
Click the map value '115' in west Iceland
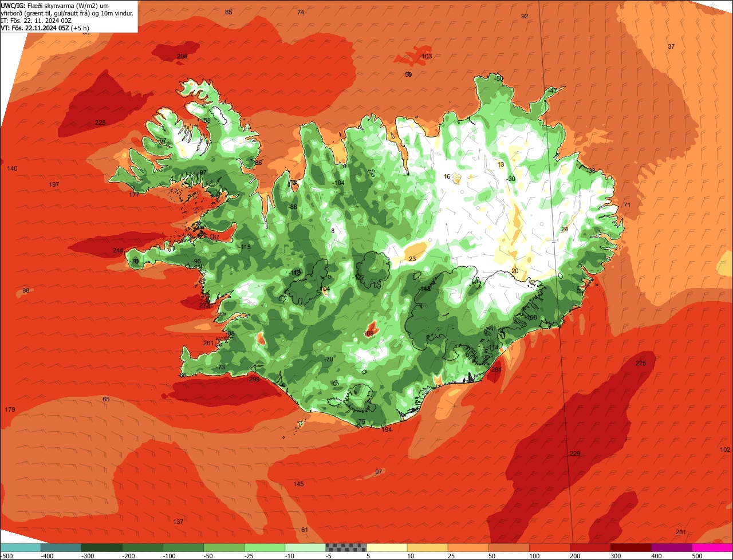[x=246, y=247]
